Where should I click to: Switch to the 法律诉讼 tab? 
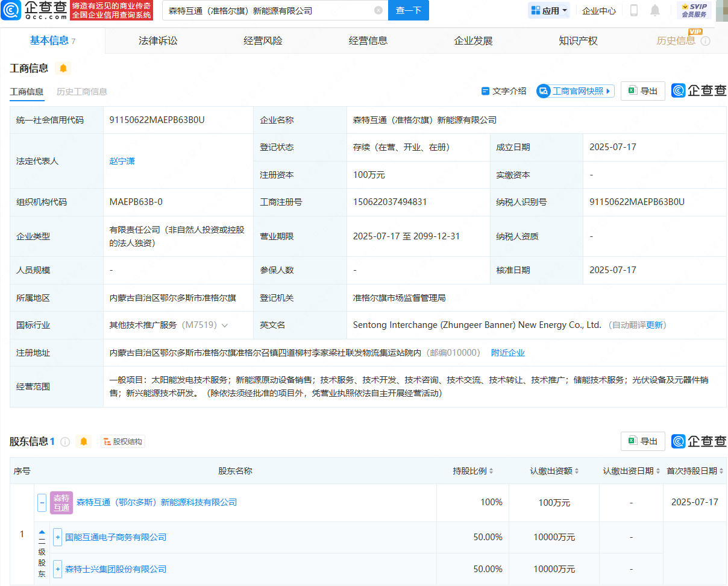click(x=157, y=40)
